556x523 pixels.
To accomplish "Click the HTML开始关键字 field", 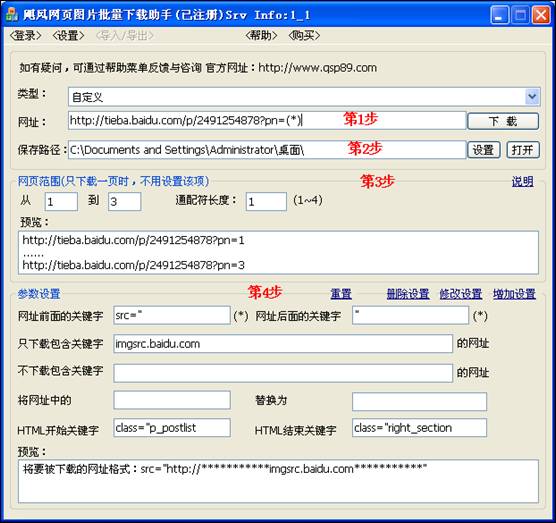I will click(x=172, y=428).
